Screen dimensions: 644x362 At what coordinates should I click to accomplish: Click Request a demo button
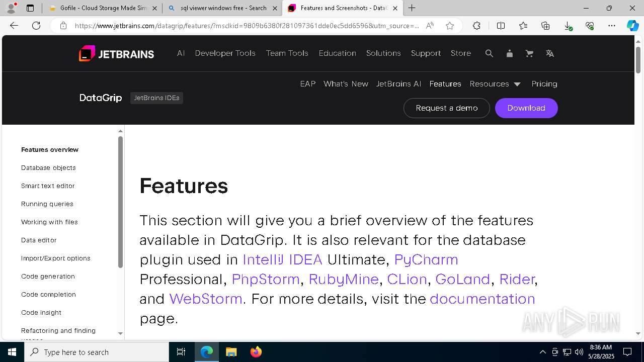[x=447, y=108]
